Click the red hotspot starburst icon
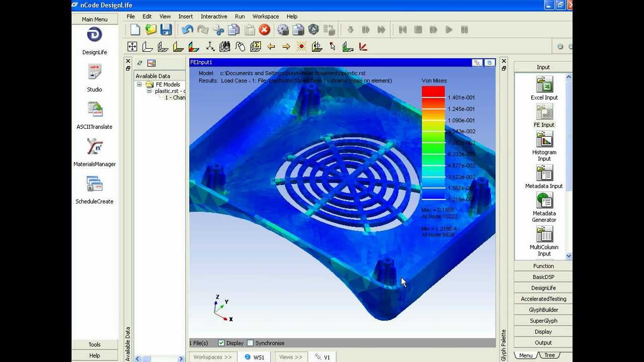644x362 pixels. tap(301, 47)
